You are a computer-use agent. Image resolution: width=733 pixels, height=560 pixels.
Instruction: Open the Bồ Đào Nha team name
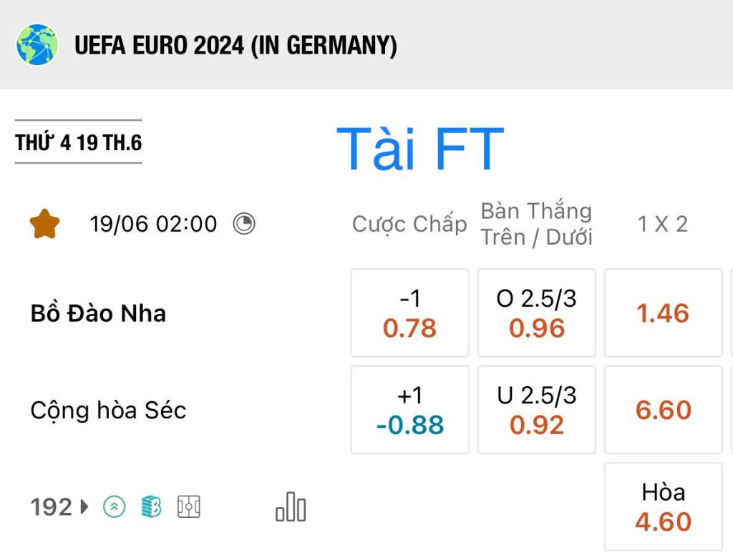98,313
